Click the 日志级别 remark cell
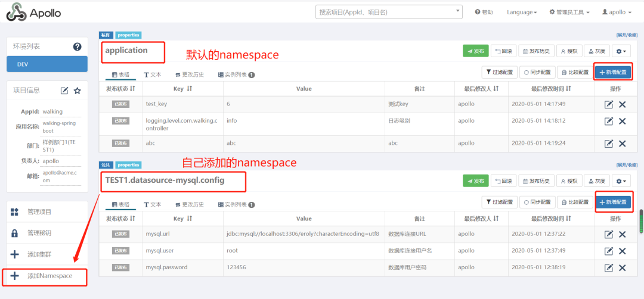 pos(420,124)
